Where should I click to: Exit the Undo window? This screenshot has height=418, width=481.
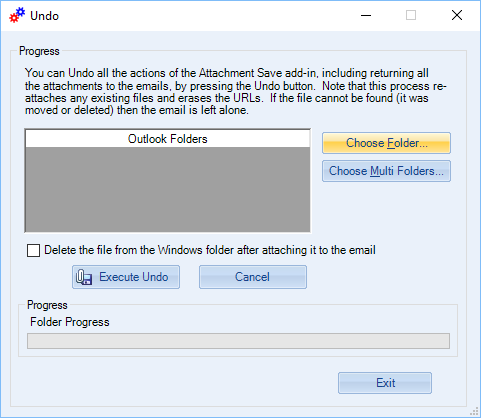(x=385, y=383)
